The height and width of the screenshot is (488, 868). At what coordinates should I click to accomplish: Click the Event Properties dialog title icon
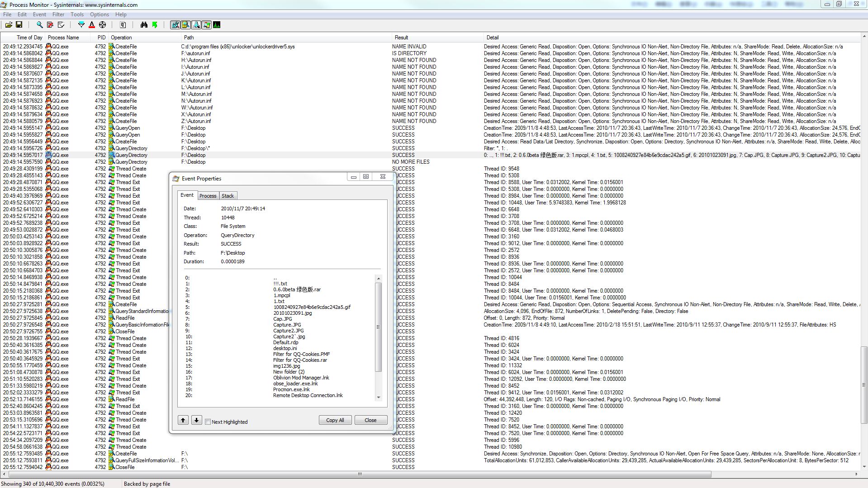pos(176,179)
